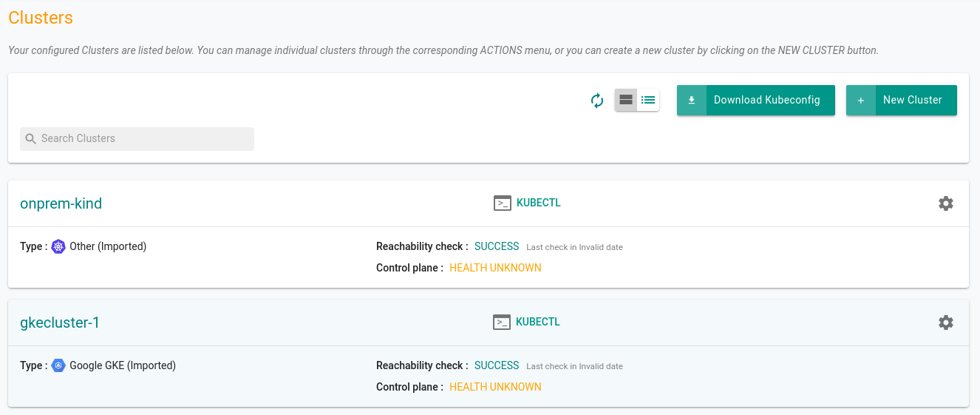The image size is (980, 415).
Task: Click the refresh clusters icon
Action: [x=597, y=101]
